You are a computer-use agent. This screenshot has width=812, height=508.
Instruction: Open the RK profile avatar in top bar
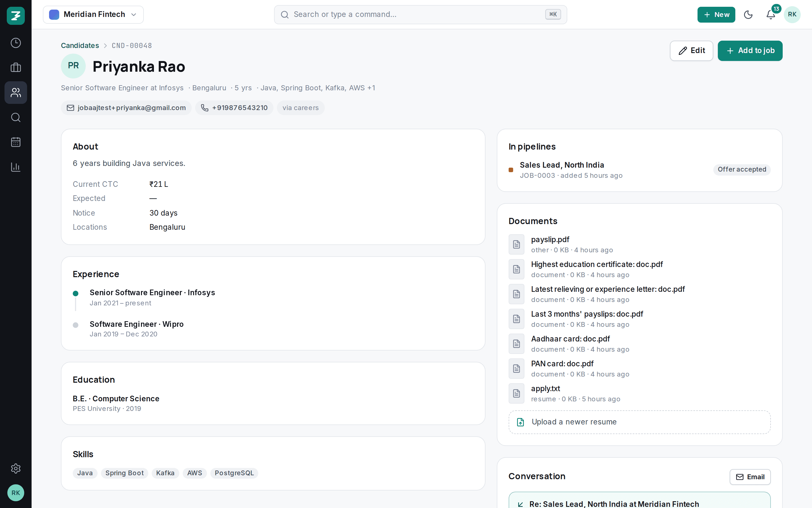point(792,14)
